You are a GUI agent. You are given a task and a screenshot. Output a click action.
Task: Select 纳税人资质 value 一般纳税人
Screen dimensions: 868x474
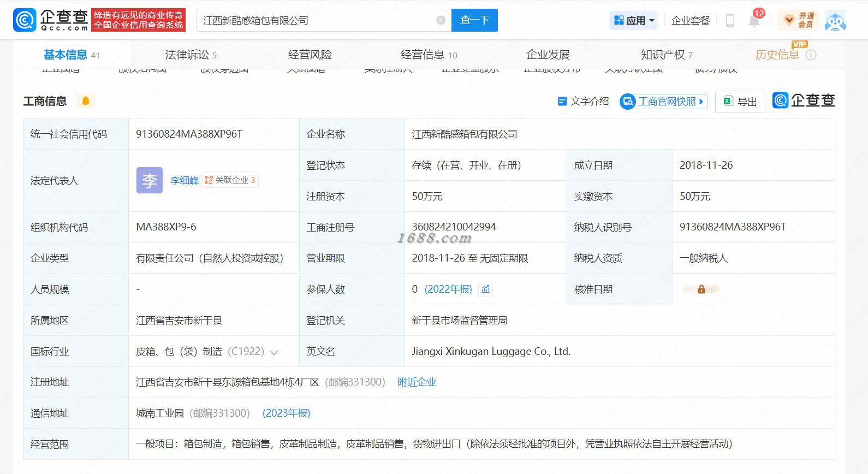[704, 258]
